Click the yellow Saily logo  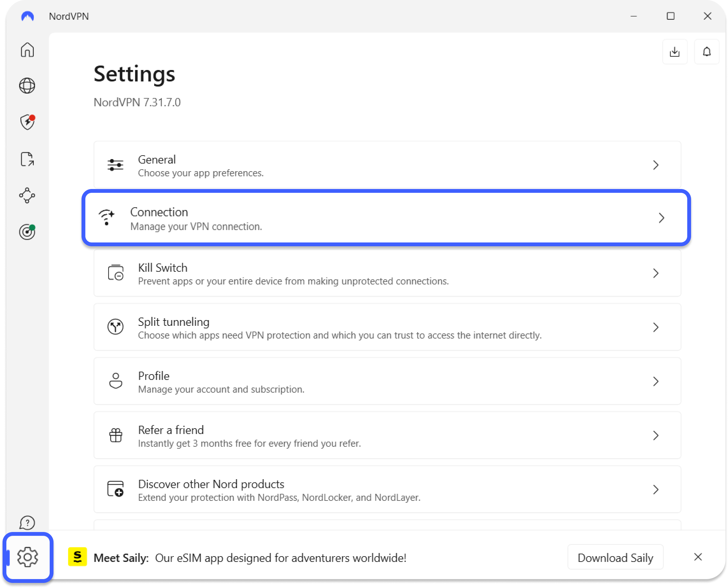pos(77,557)
